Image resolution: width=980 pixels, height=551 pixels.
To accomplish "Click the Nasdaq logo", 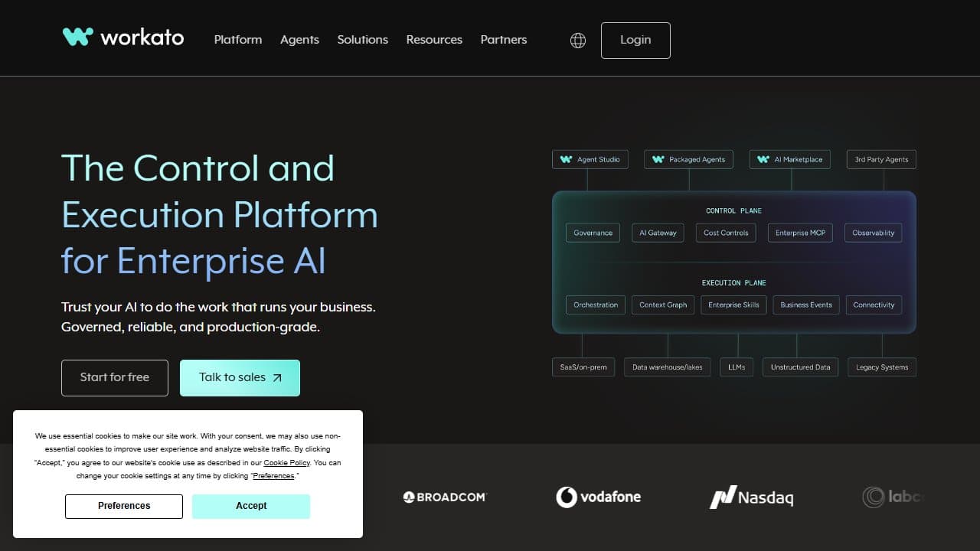I will tap(752, 497).
